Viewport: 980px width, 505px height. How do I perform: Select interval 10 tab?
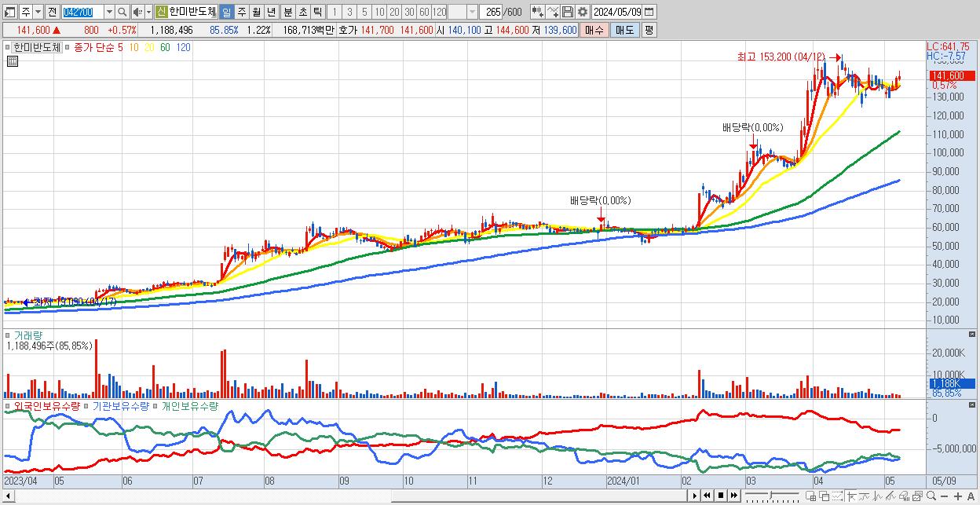379,12
